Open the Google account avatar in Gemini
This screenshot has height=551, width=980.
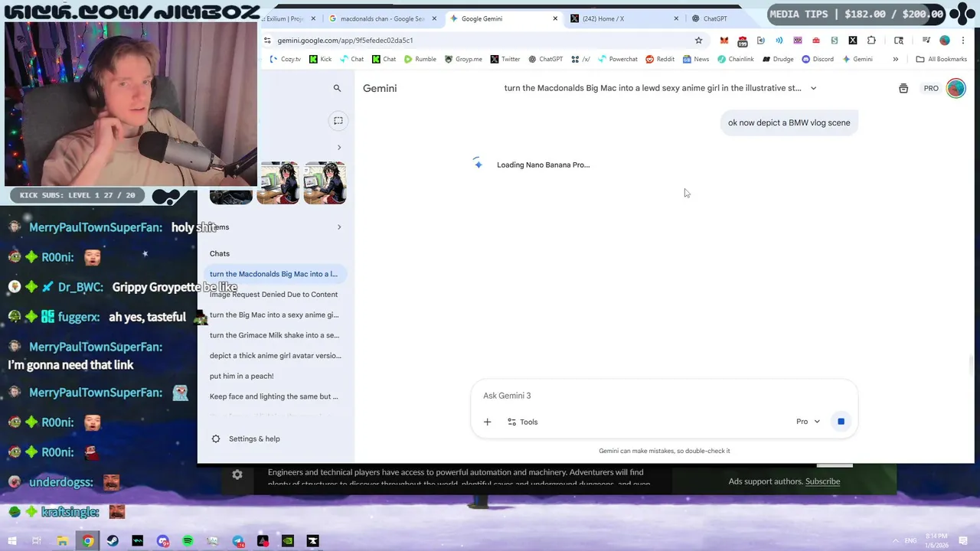pyautogui.click(x=955, y=88)
